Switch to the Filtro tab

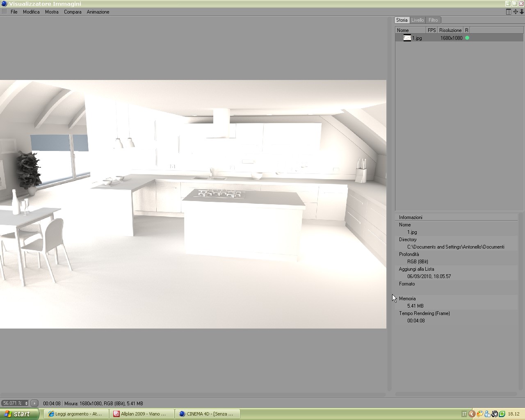click(433, 20)
